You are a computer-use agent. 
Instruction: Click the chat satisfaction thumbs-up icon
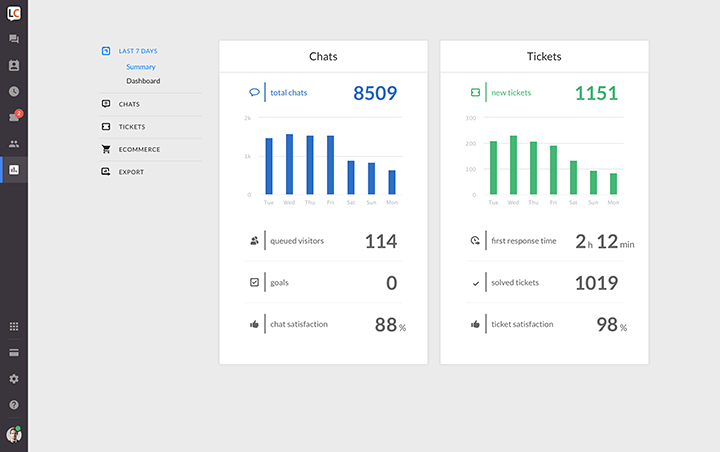point(254,324)
